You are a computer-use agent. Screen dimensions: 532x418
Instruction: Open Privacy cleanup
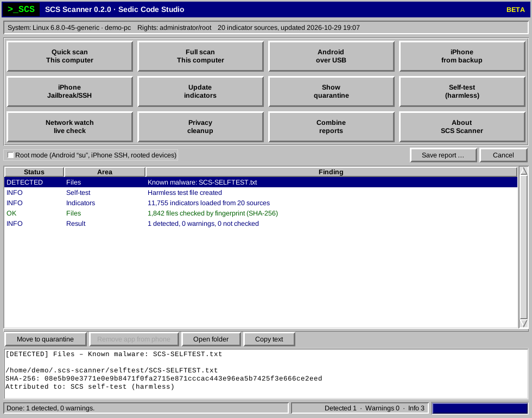click(x=200, y=127)
